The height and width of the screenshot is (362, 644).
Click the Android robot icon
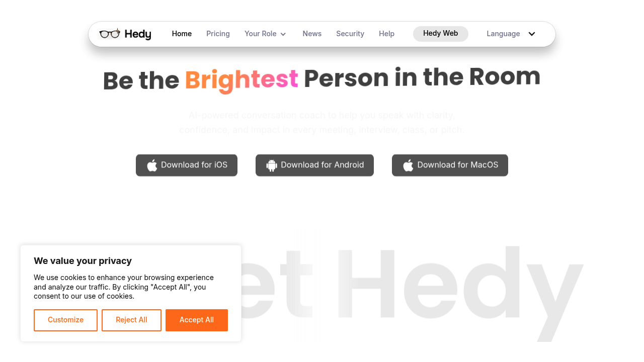(272, 165)
